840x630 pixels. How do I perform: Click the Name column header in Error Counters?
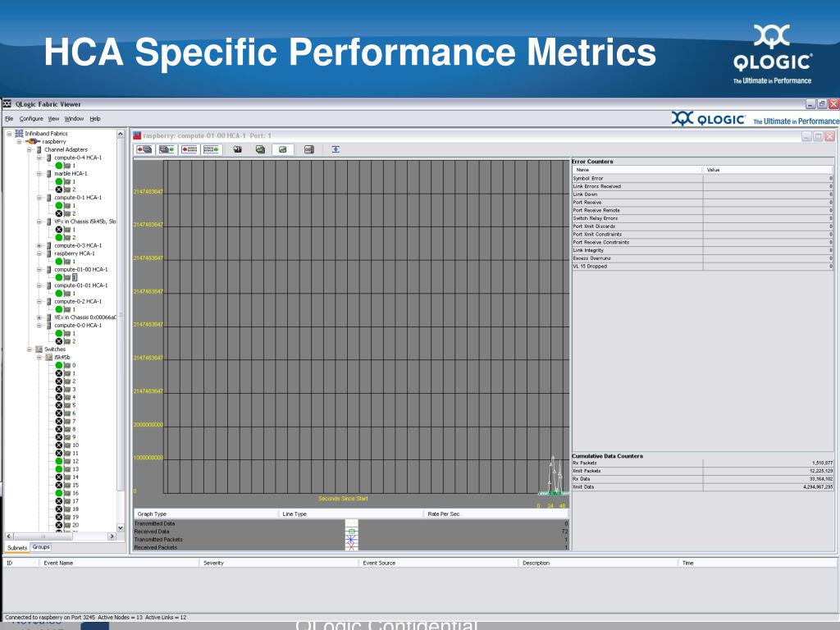[x=637, y=170]
